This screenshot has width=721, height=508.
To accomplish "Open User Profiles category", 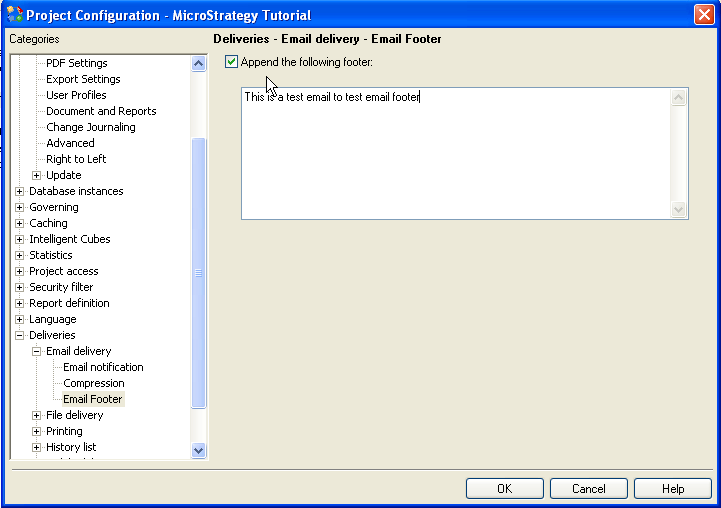I will (76, 95).
